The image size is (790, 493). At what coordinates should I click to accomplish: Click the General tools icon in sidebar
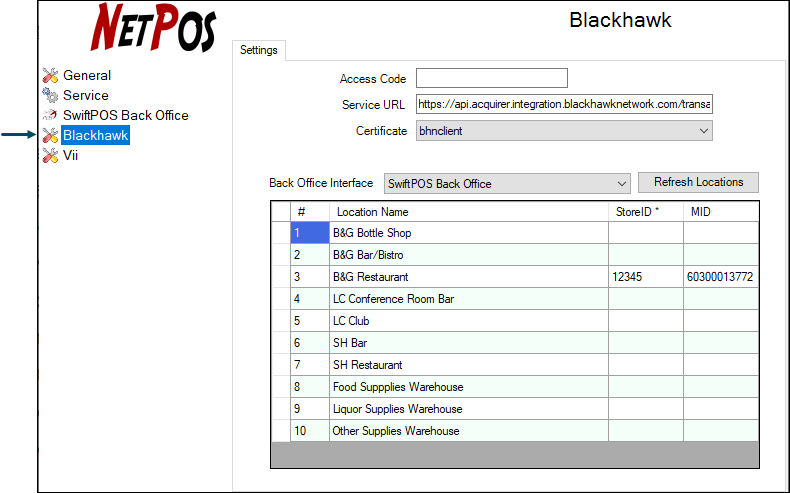pyautogui.click(x=50, y=76)
